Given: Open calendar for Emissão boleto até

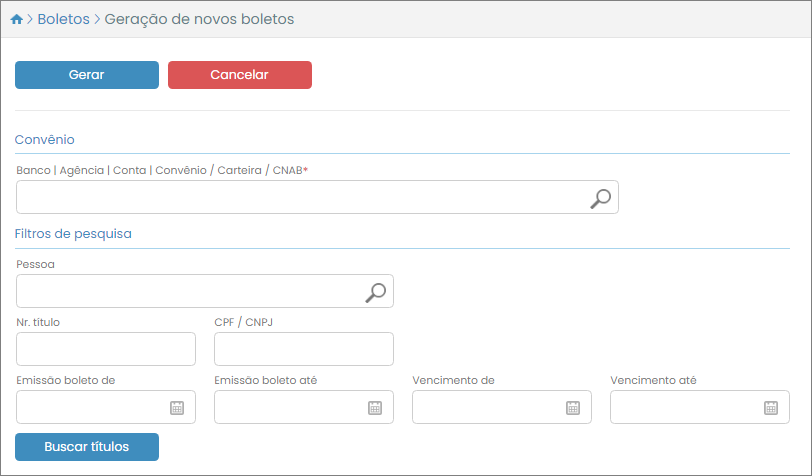Looking at the screenshot, I should pyautogui.click(x=375, y=407).
